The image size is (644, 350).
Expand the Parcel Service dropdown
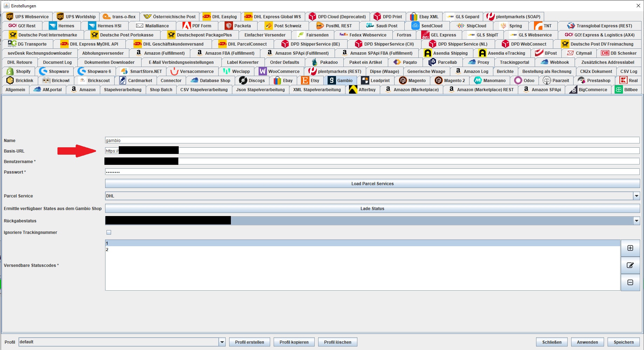click(636, 196)
